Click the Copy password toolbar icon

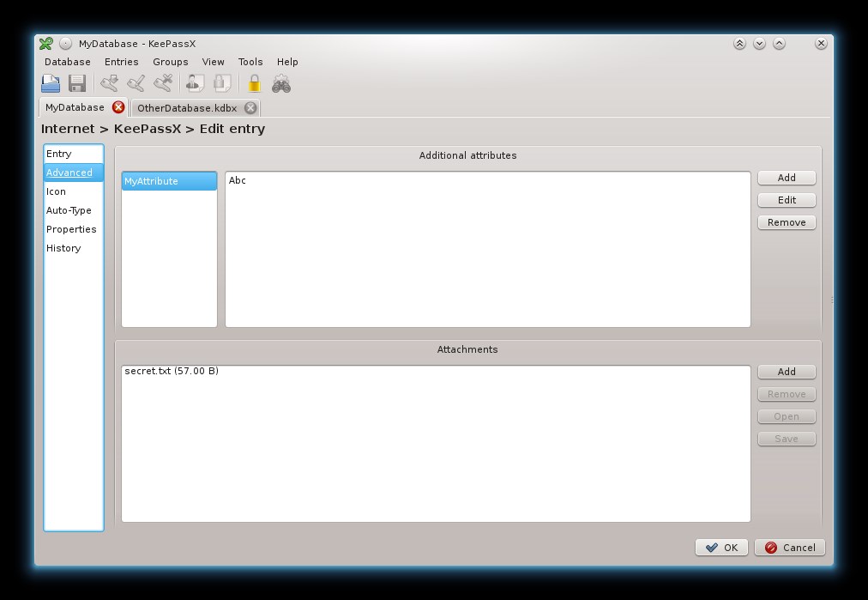[222, 83]
